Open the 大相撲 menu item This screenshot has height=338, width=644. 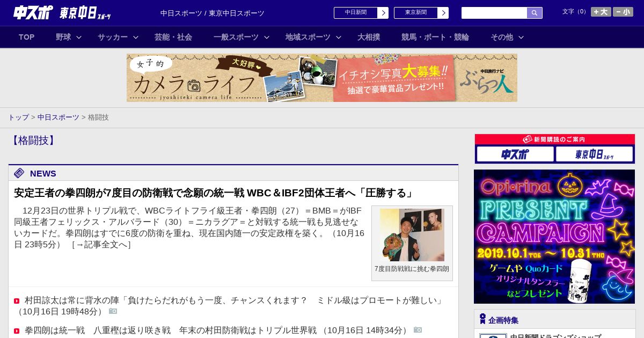point(369,37)
